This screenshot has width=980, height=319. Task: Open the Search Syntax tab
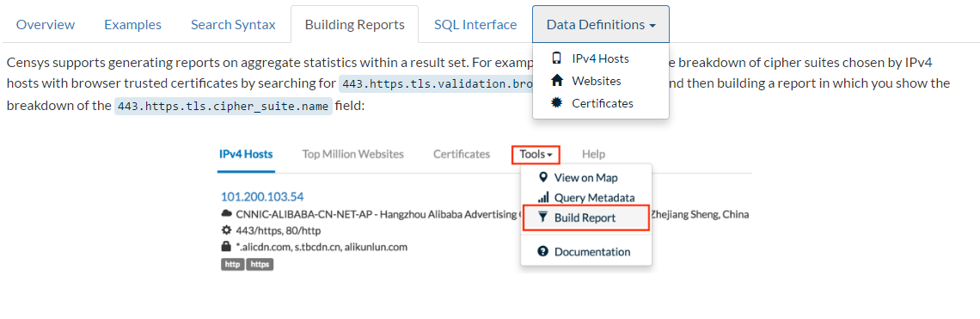coord(233,24)
